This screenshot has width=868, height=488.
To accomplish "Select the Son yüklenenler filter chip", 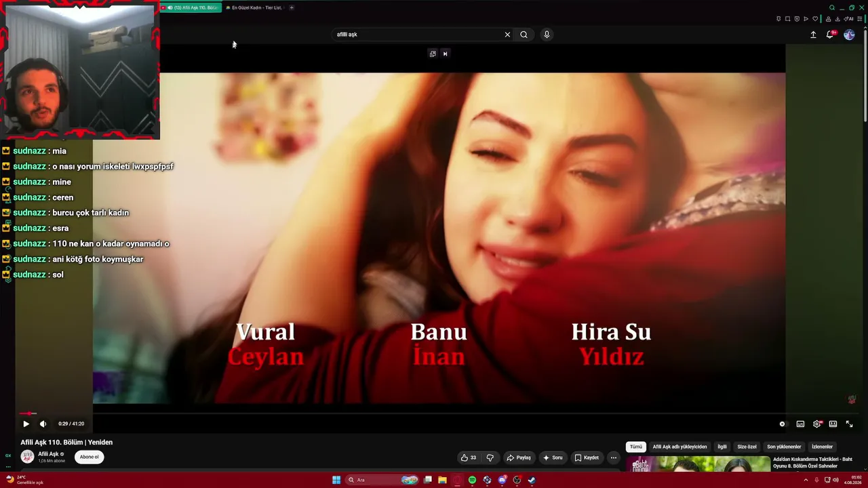I will click(784, 447).
